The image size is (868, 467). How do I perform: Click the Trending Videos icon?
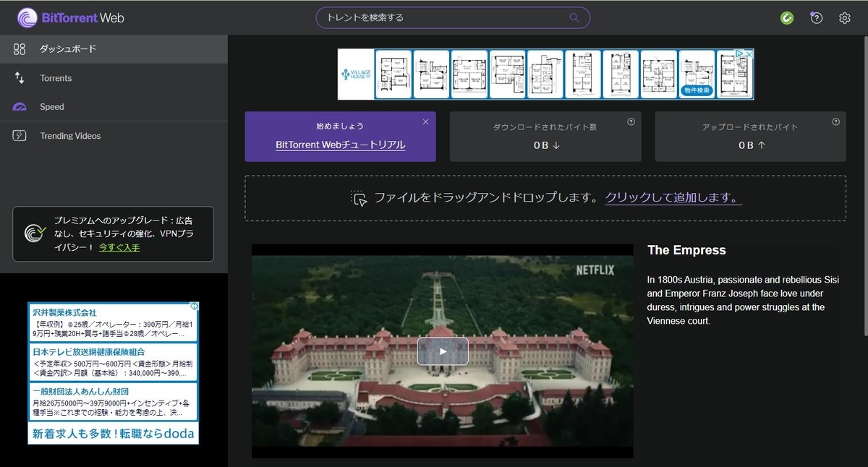pyautogui.click(x=20, y=136)
